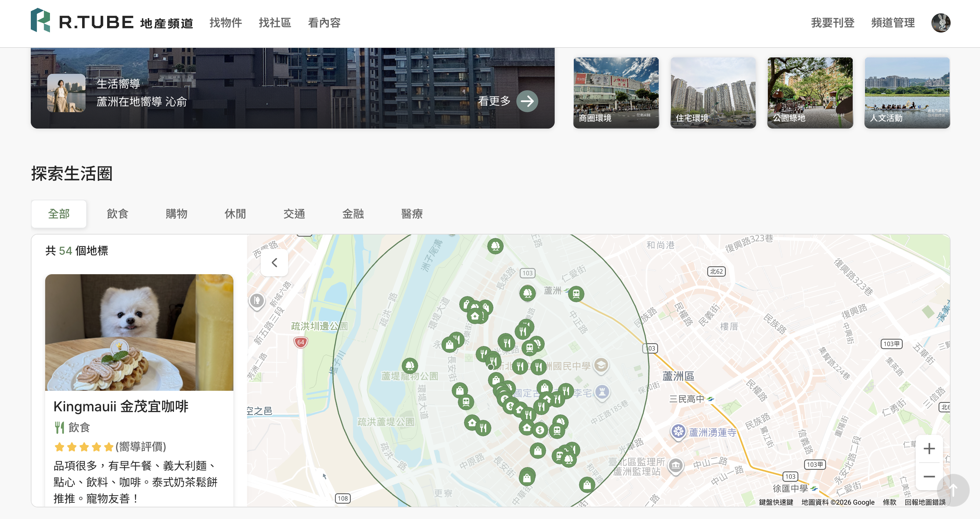Select the fork marker left of 李宅
Screen dimensions: 980x519
pos(566,390)
